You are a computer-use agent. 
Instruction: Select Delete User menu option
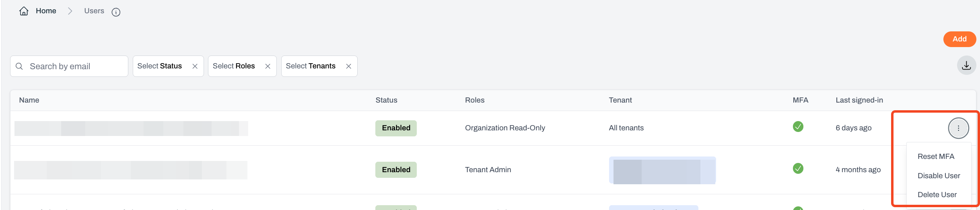937,195
